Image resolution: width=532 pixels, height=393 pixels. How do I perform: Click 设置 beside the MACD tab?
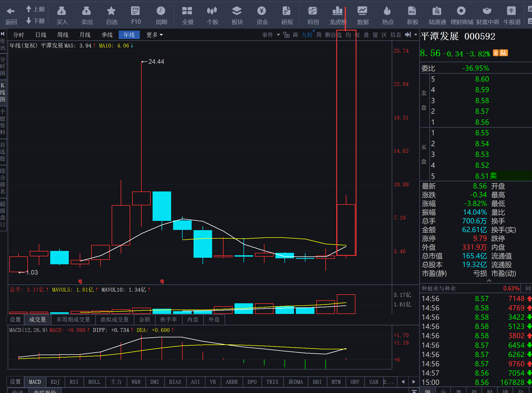click(x=16, y=382)
